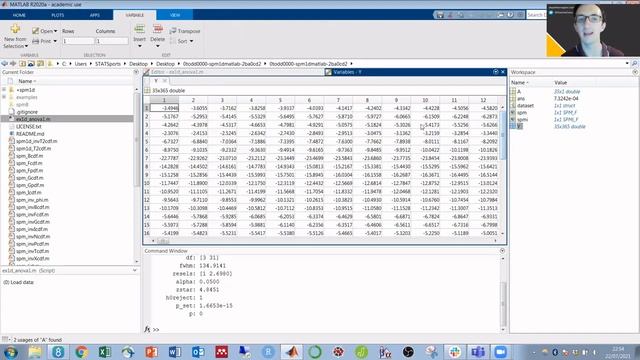The height and width of the screenshot is (360, 640).
Task: Open Workspace panel actions menu
Action: [x=635, y=72]
